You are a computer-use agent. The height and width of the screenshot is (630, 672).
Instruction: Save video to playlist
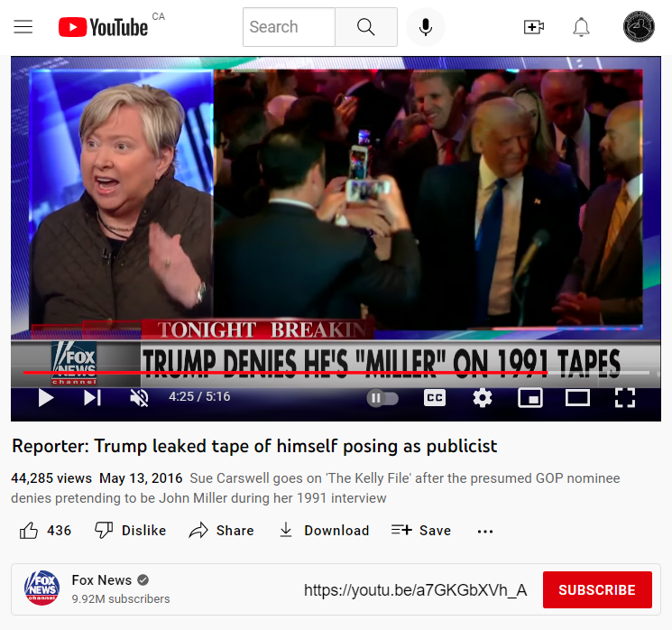pos(421,531)
